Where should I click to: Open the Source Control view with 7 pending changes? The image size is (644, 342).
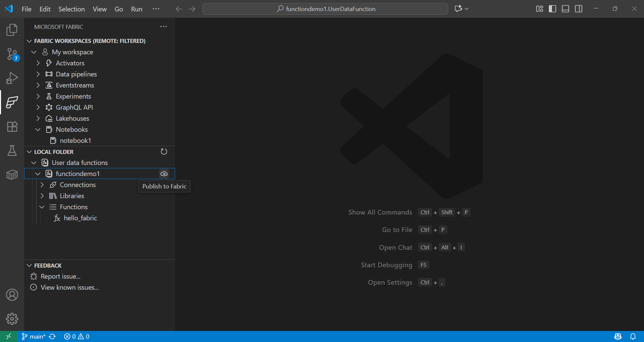[x=12, y=54]
